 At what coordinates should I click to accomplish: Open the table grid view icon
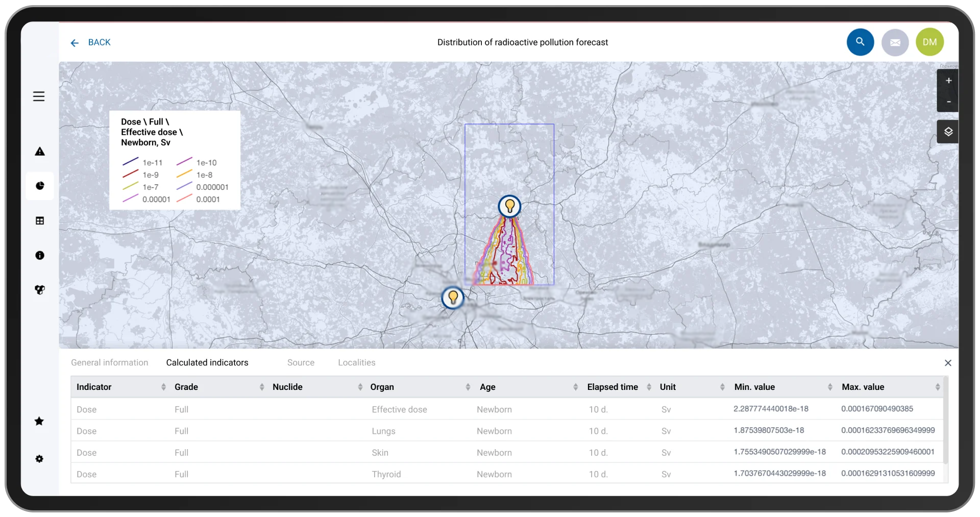[x=40, y=220]
